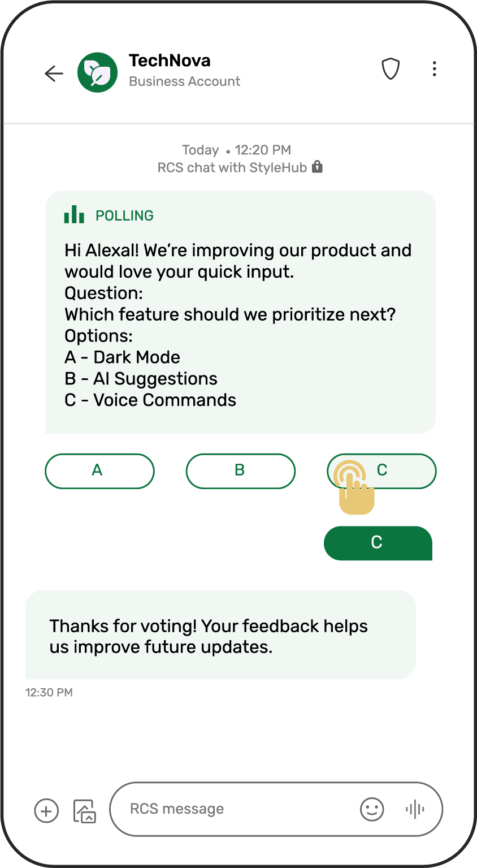
Task: Click the polling bar chart icon
Action: pos(74,215)
